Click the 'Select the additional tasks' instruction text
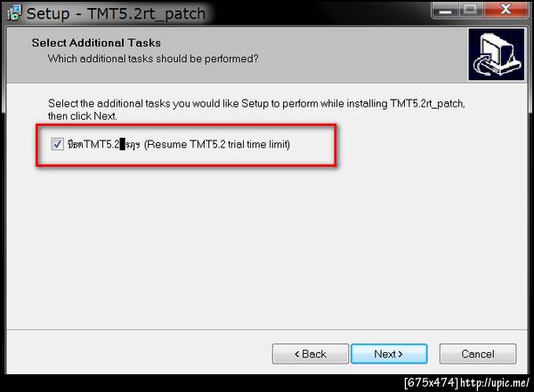The image size is (534, 392). coord(256,103)
